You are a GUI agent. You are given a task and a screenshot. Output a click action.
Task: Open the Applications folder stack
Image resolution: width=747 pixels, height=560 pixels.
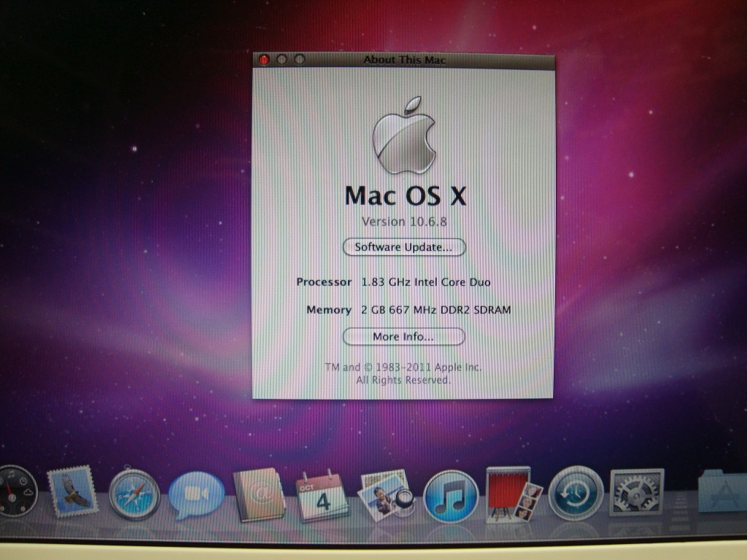[722, 491]
